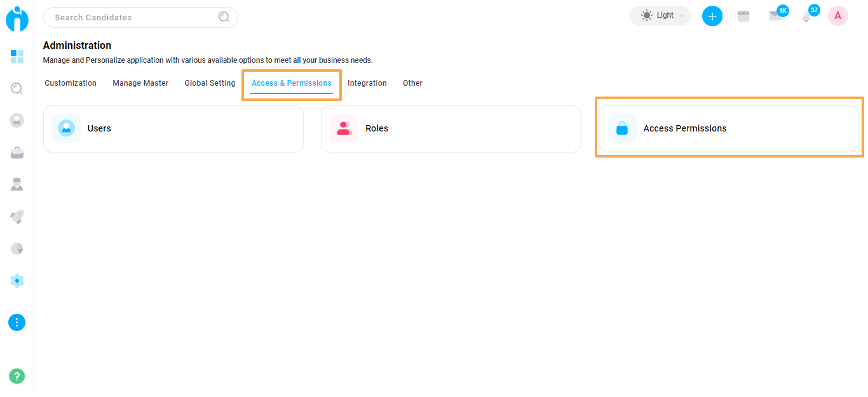Click the gear administration icon in sidebar

coord(17,281)
